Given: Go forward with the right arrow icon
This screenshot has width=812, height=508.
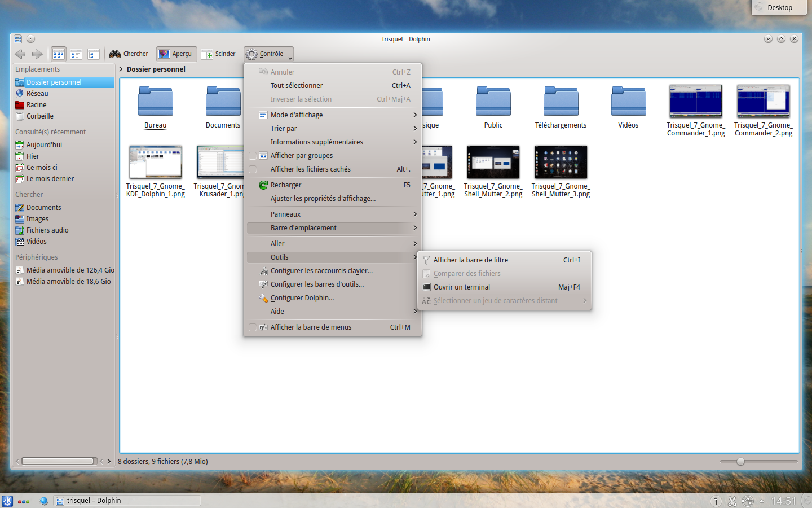Looking at the screenshot, I should point(37,54).
